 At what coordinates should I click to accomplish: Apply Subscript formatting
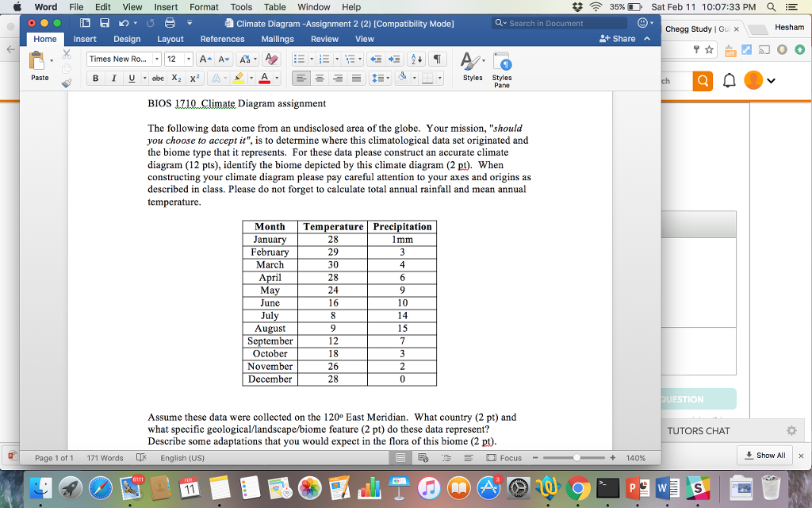[177, 78]
